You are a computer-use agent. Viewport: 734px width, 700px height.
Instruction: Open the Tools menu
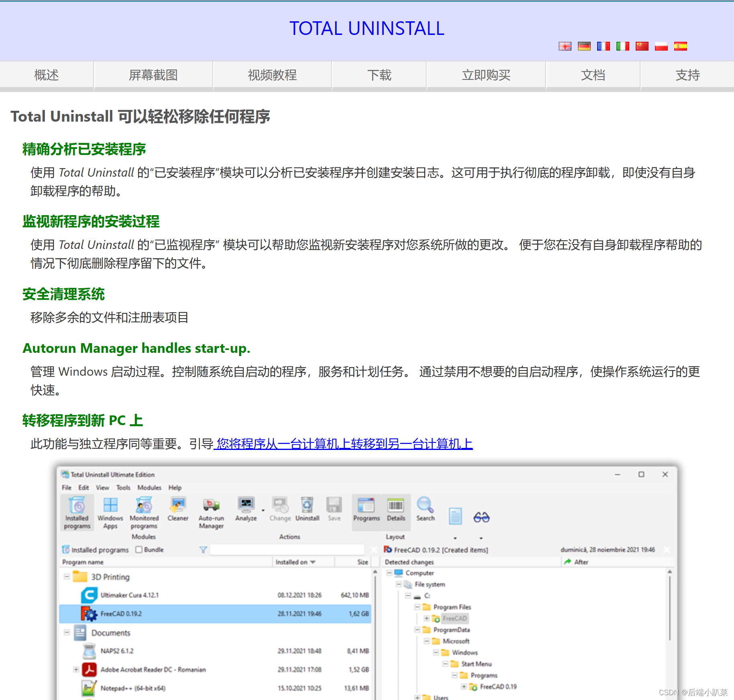point(123,487)
